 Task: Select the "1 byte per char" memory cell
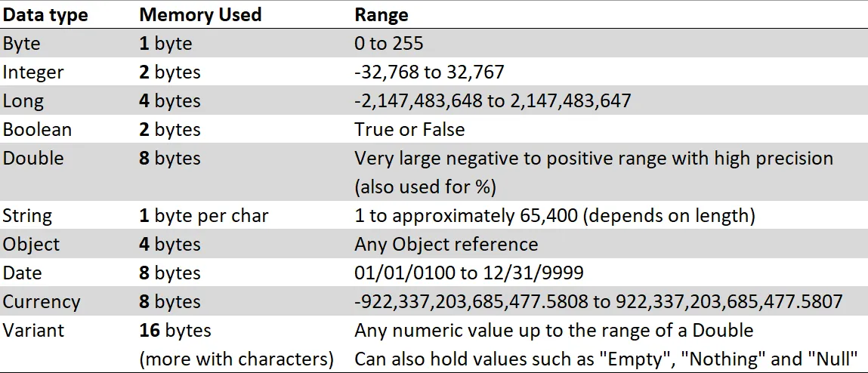(x=204, y=216)
